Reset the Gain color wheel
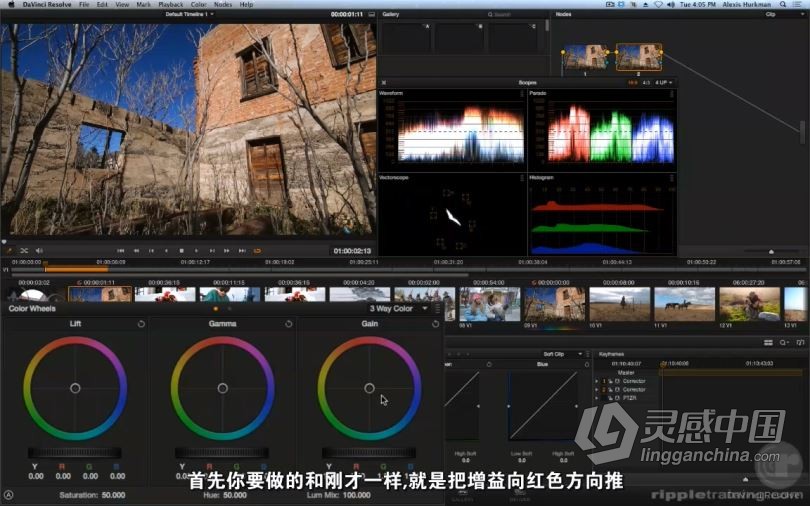This screenshot has width=810, height=506. point(435,324)
